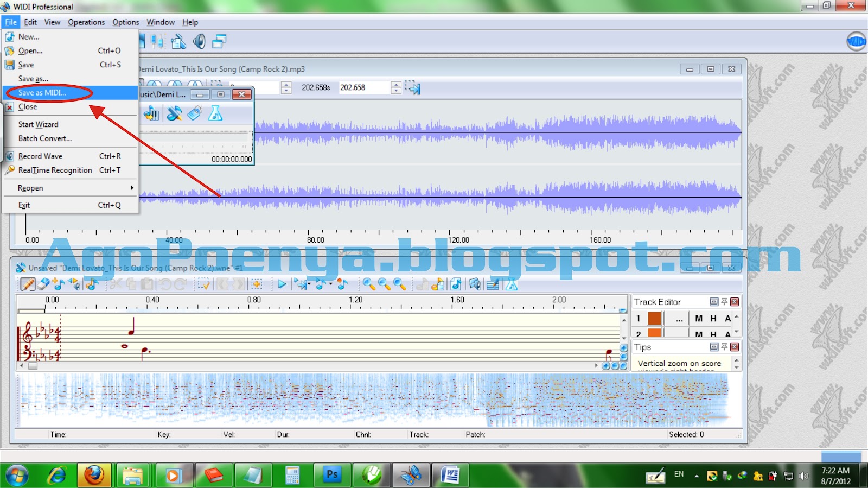Open the dropdown arrow beside note-play icon
The image size is (868, 488).
(x=330, y=284)
